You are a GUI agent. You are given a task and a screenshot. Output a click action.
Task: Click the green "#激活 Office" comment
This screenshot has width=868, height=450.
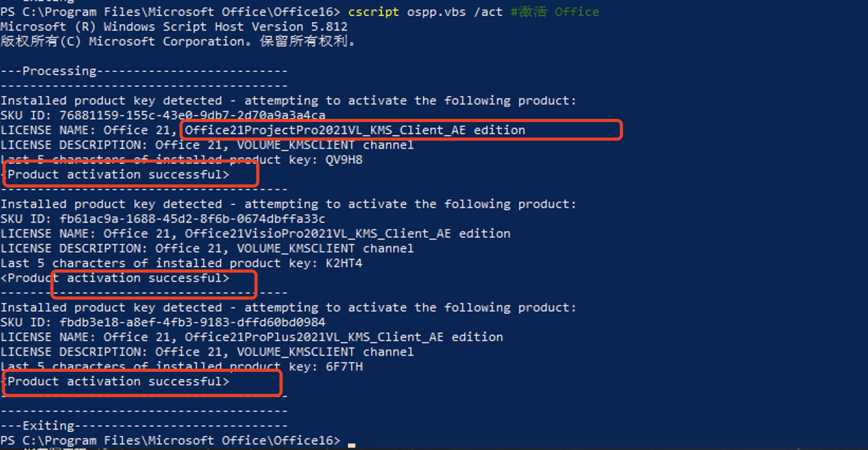pos(555,12)
